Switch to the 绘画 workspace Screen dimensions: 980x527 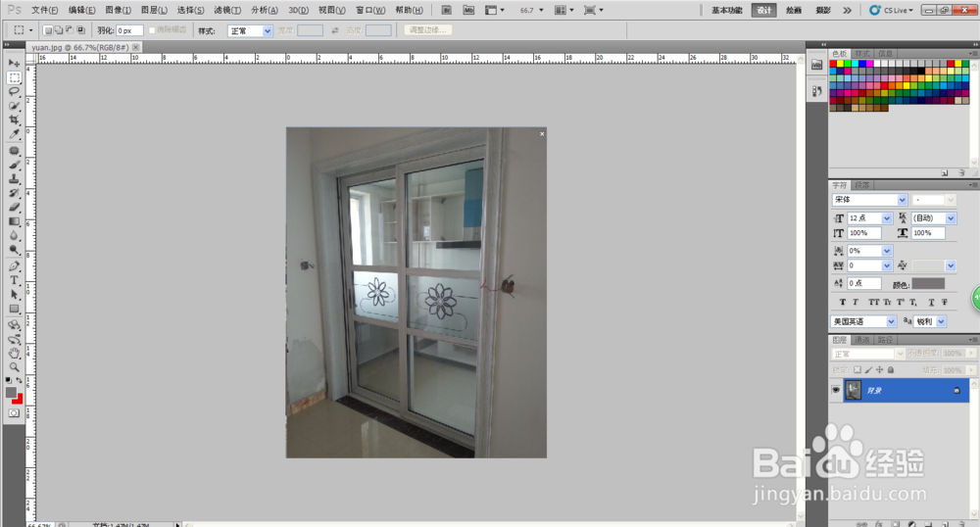pyautogui.click(x=794, y=10)
